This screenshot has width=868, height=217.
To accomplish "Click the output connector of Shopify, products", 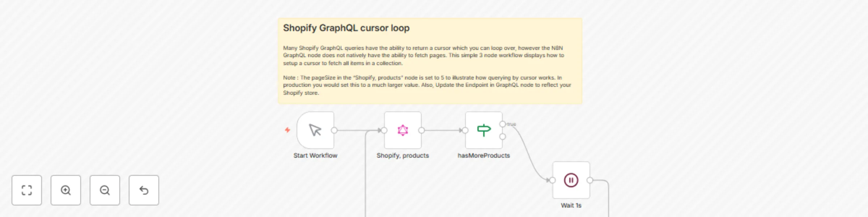I will (x=421, y=130).
